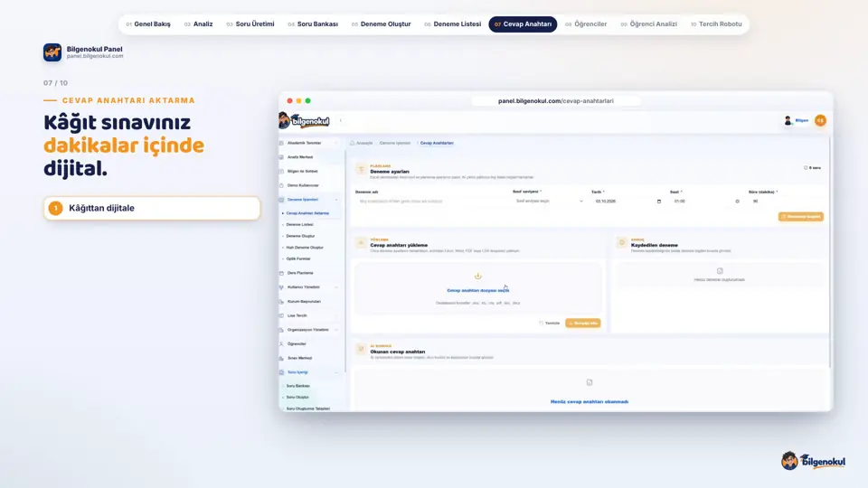Screen dimensions: 868x488
Task: Click the orange Dosyayı işle button
Action: [x=583, y=324]
